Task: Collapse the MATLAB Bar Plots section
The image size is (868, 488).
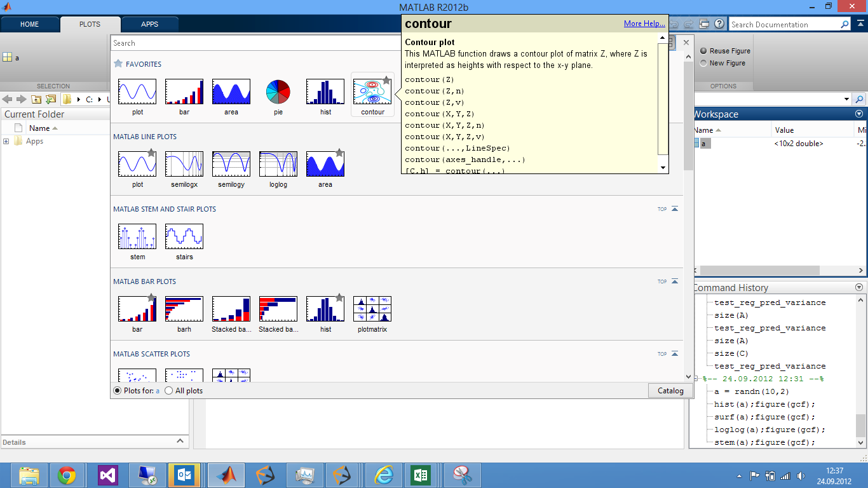Action: (x=675, y=281)
